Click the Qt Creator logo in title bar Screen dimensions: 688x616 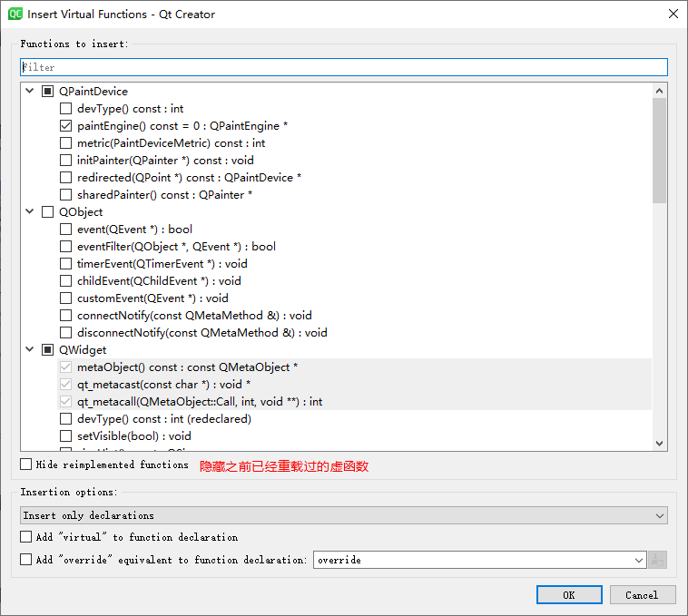(x=15, y=14)
